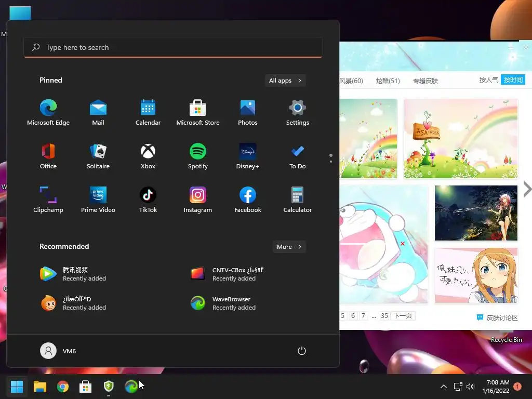Screen dimensions: 532x399
Task: Click 下一页 next page button
Action: 403,316
